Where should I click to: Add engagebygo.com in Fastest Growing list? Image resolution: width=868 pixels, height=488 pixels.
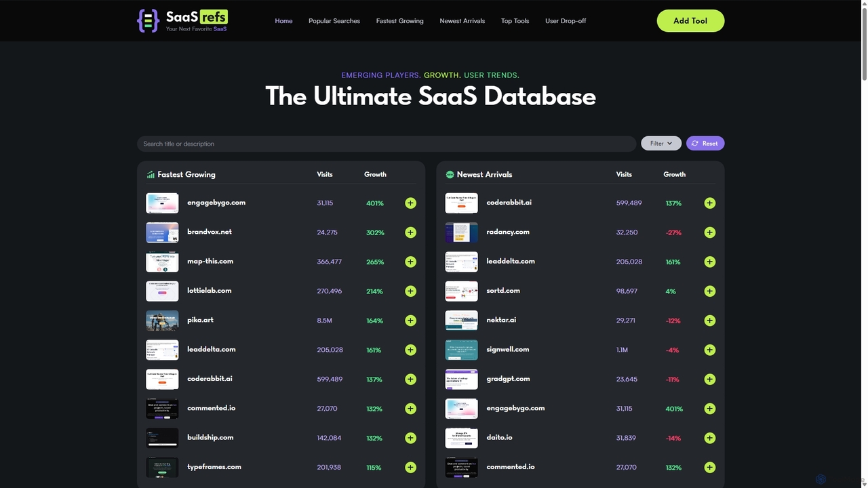[410, 203]
